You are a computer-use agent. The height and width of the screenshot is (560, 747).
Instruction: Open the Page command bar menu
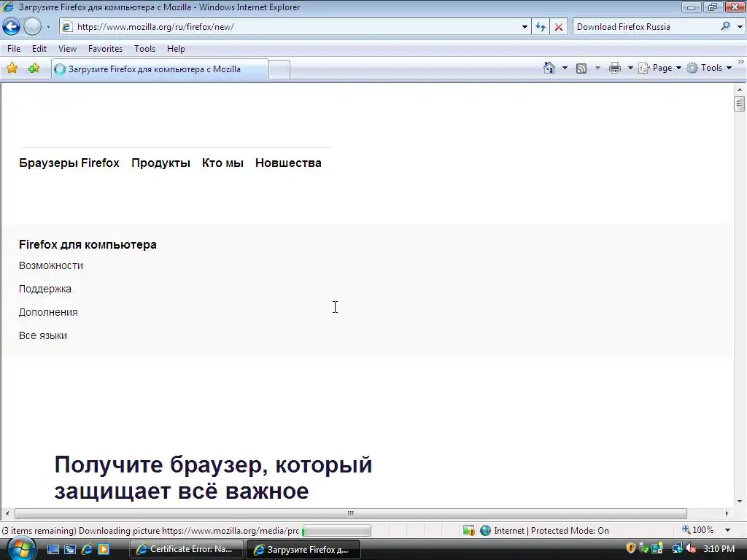click(659, 68)
